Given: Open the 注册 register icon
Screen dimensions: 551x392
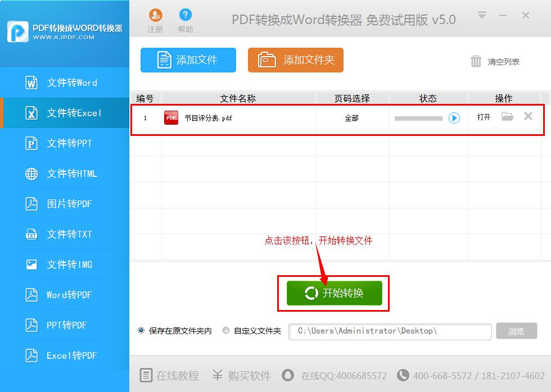Looking at the screenshot, I should (x=155, y=15).
